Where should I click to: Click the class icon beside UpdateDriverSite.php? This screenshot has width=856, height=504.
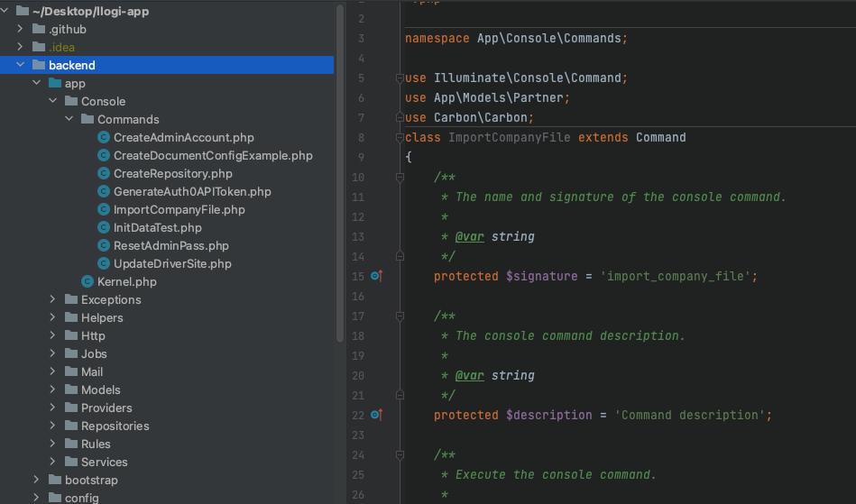pos(104,263)
